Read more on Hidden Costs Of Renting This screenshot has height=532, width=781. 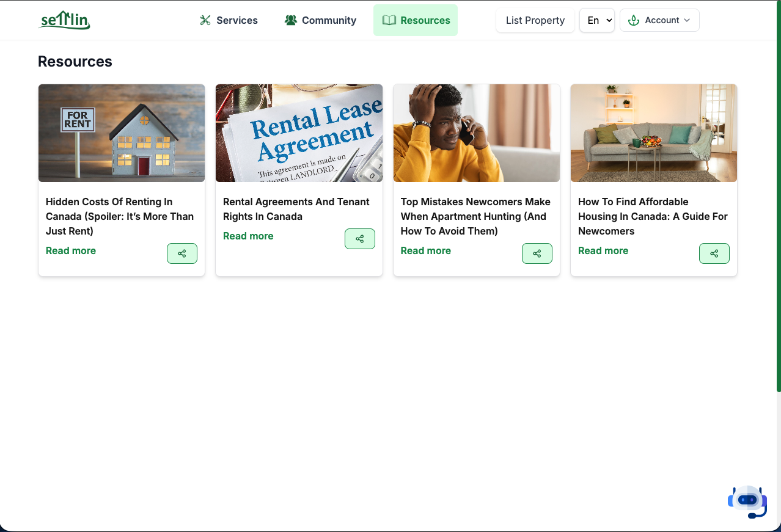click(x=71, y=250)
